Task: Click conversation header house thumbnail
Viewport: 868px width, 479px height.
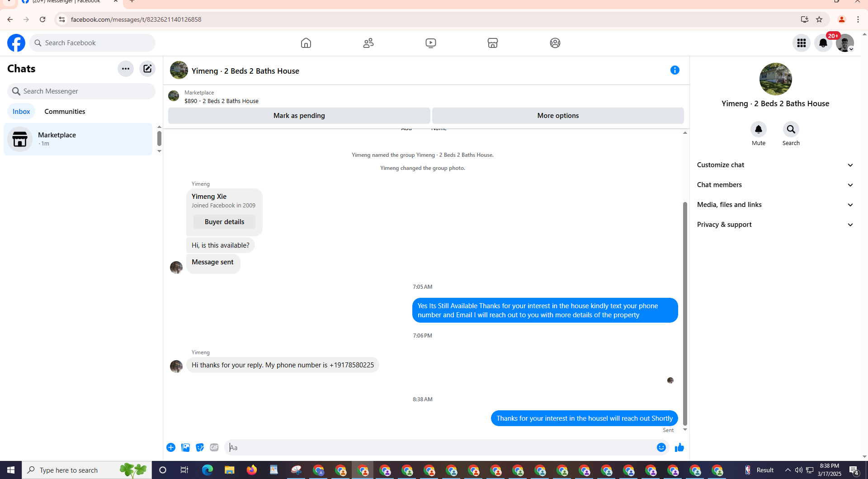Action: point(179,70)
